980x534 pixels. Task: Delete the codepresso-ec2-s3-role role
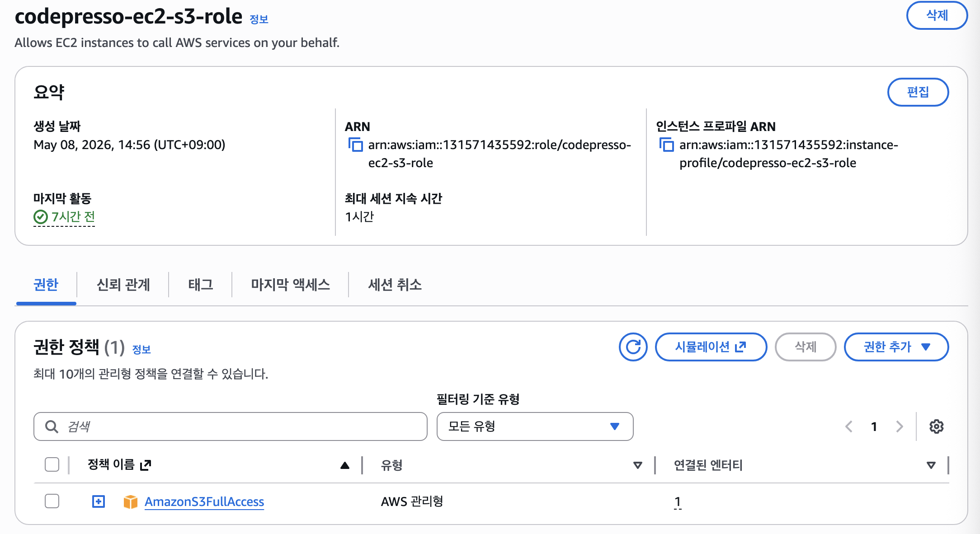(x=937, y=15)
